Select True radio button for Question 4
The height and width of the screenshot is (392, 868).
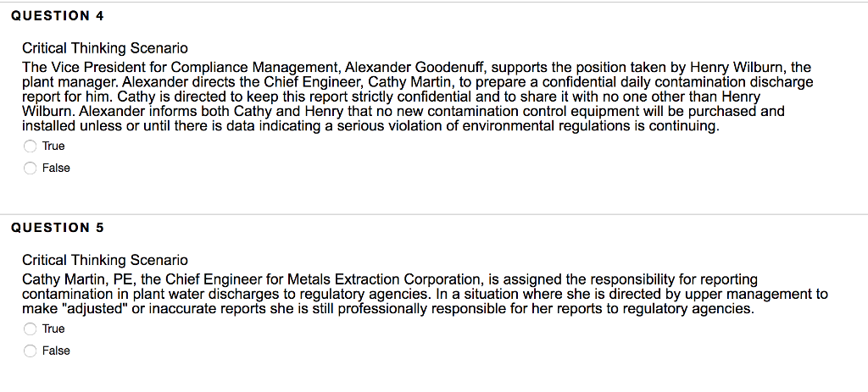click(31, 146)
